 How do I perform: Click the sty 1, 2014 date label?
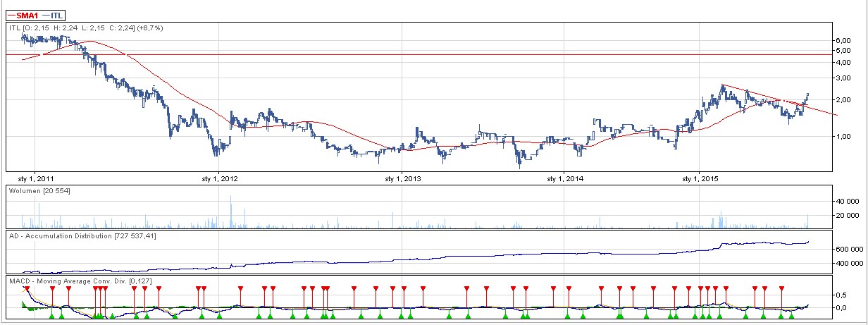coord(564,179)
